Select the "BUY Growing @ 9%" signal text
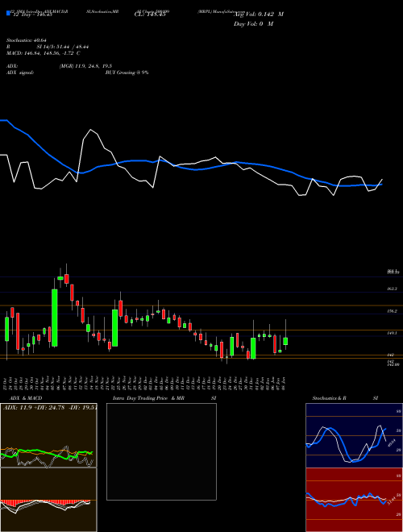This screenshot has height=532, width=403. tap(127, 73)
